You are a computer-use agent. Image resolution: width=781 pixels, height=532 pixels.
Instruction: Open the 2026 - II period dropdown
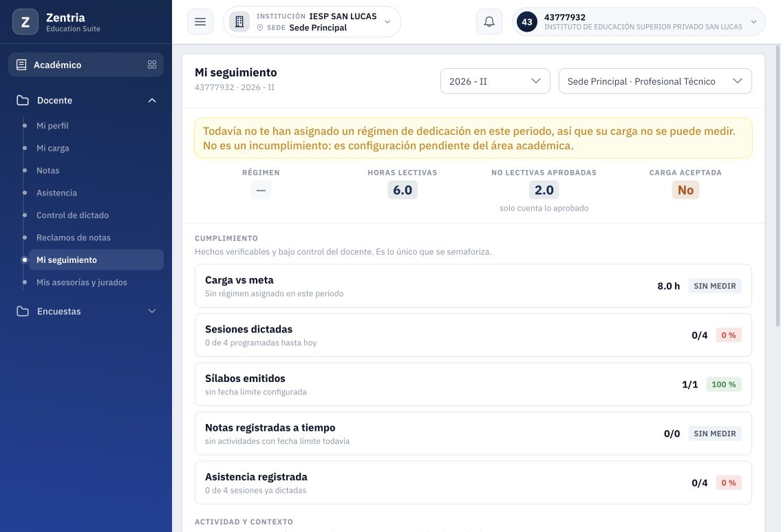pos(495,81)
